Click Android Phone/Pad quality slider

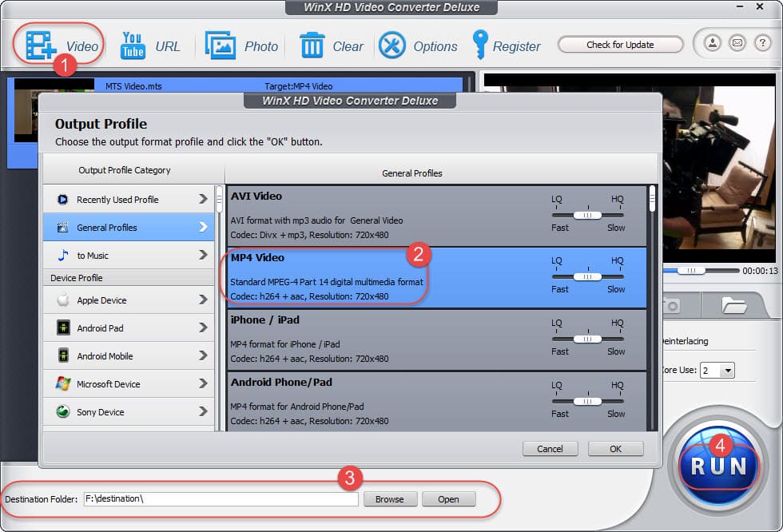point(588,401)
